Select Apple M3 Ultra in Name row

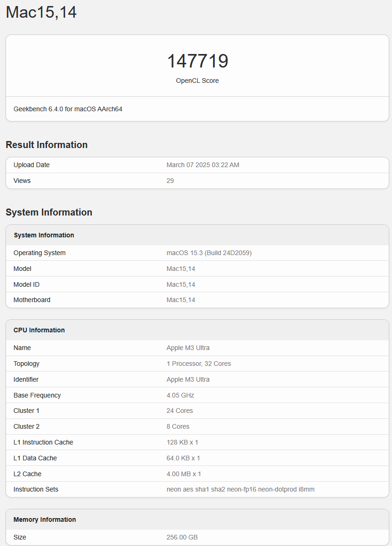[x=188, y=348]
